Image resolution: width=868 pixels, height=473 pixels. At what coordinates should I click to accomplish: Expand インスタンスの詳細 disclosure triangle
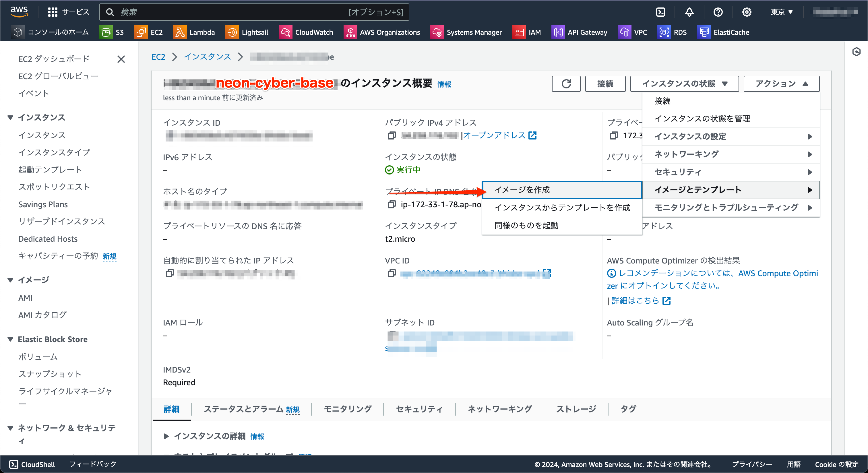167,436
